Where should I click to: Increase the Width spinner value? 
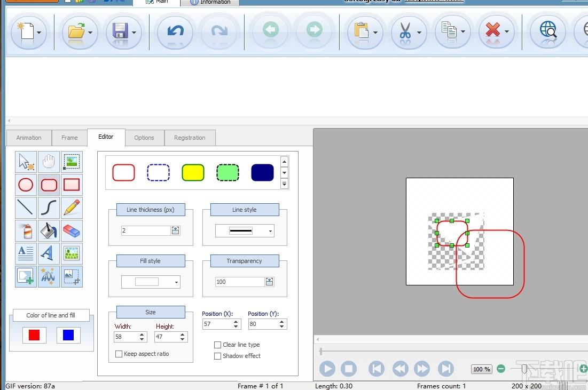(142, 335)
